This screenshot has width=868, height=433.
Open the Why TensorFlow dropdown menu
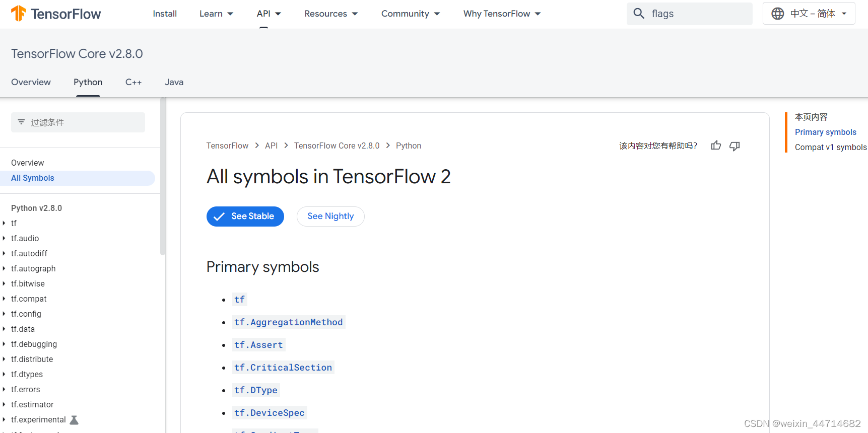(x=502, y=14)
